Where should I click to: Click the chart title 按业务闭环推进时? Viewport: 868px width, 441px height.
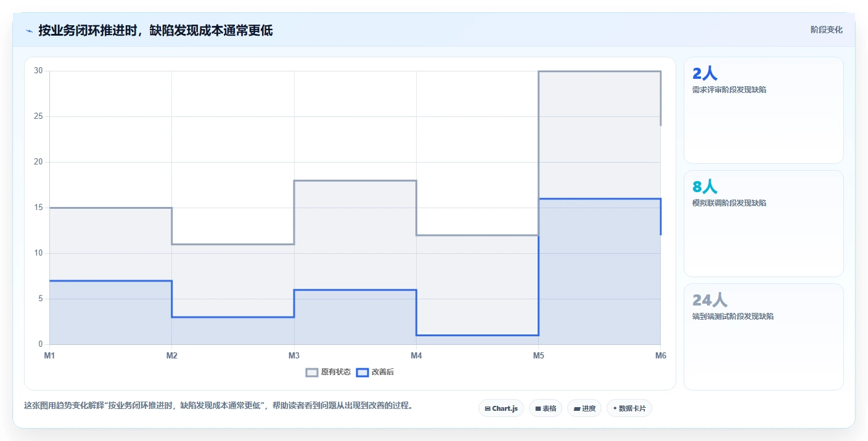tap(155, 30)
